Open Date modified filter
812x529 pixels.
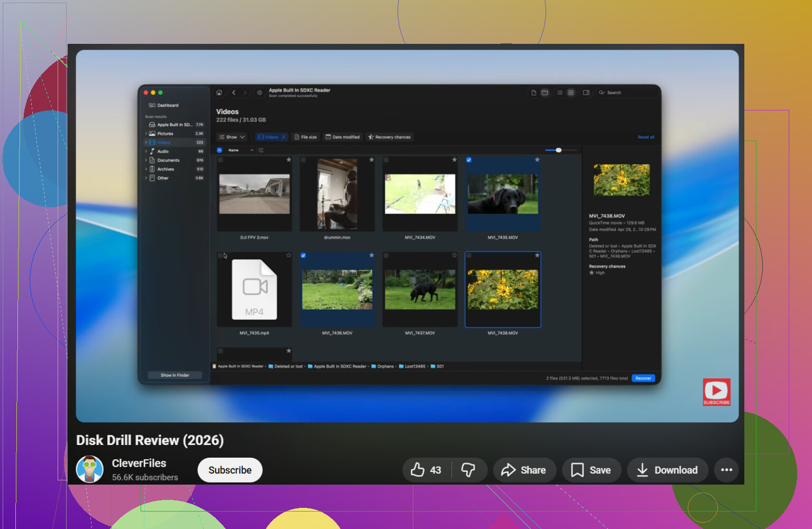click(x=343, y=137)
